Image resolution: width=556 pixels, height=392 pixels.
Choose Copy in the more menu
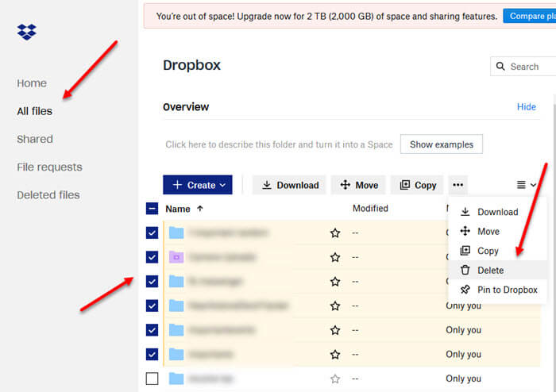pos(497,251)
